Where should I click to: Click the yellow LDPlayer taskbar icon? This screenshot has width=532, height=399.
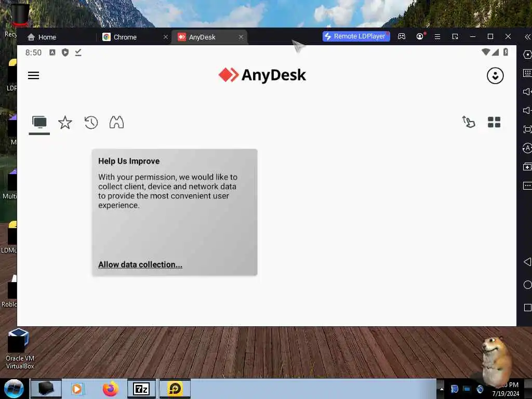click(175, 389)
